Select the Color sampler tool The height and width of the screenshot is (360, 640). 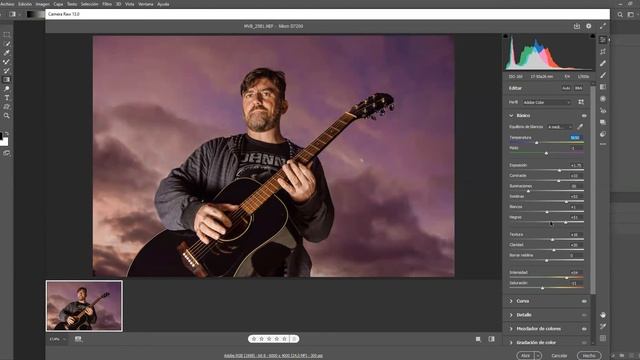coord(603,327)
